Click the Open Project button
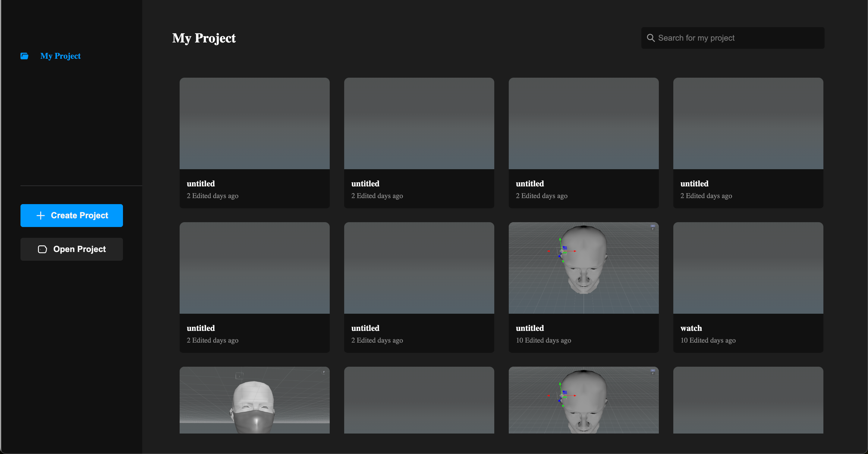Screen dimensions: 868x454 pyautogui.click(x=71, y=249)
